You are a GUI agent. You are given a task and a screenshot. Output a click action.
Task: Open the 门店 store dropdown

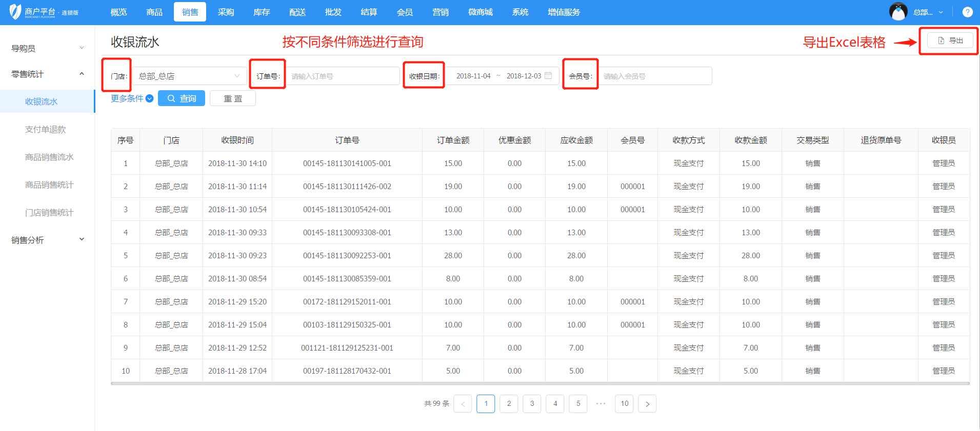189,76
